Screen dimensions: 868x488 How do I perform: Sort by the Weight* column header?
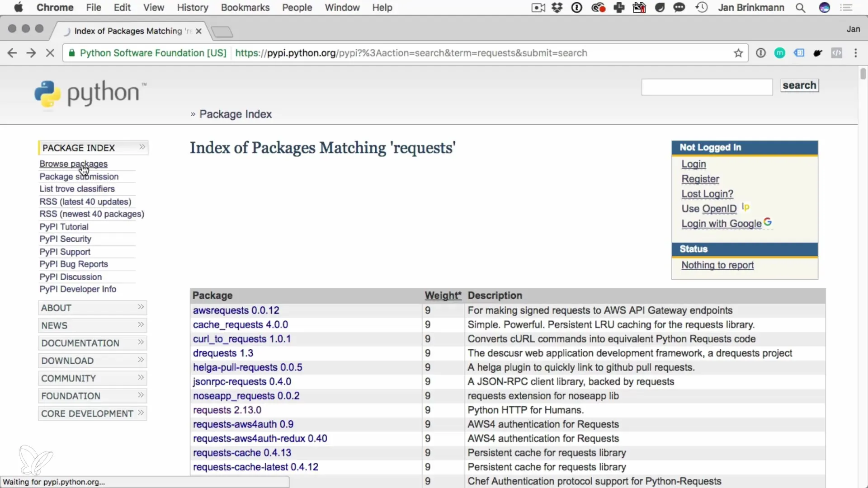click(443, 296)
